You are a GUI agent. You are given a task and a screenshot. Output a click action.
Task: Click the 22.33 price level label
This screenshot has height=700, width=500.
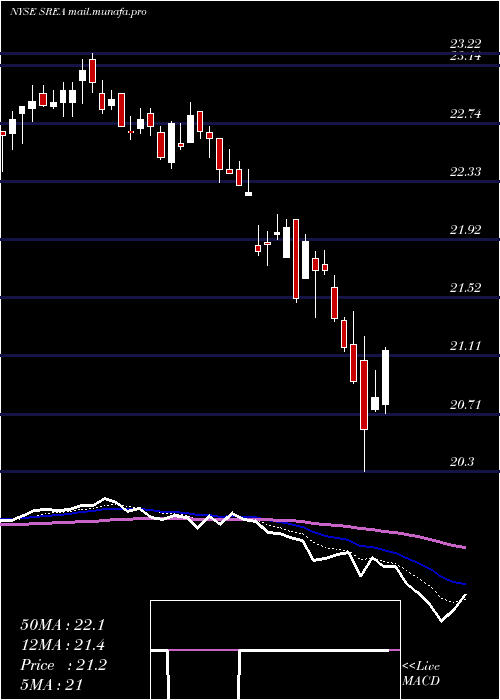[466, 172]
